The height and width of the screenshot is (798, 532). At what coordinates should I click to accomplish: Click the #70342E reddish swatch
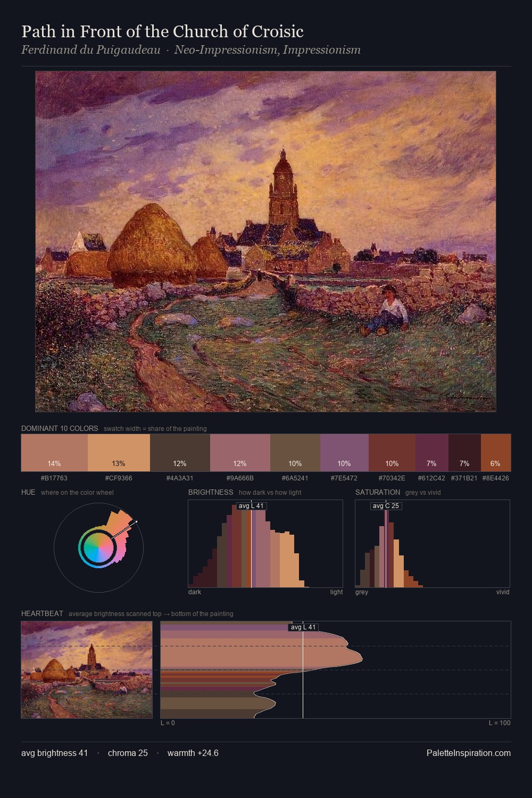[x=392, y=453]
